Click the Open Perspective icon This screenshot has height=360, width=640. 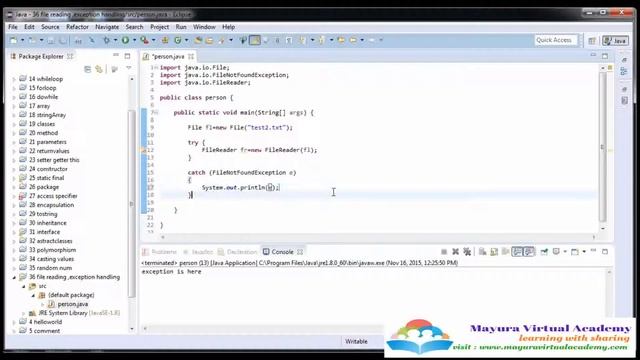[x=592, y=40]
